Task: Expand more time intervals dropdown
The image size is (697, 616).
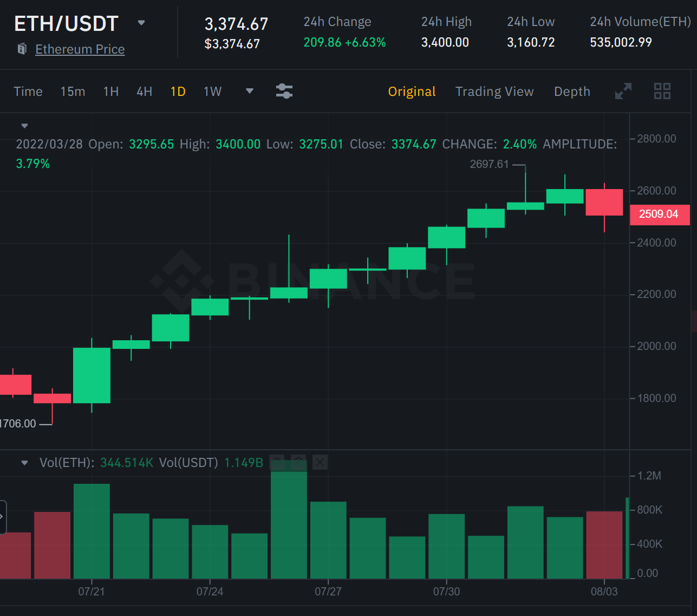Action: point(250,91)
